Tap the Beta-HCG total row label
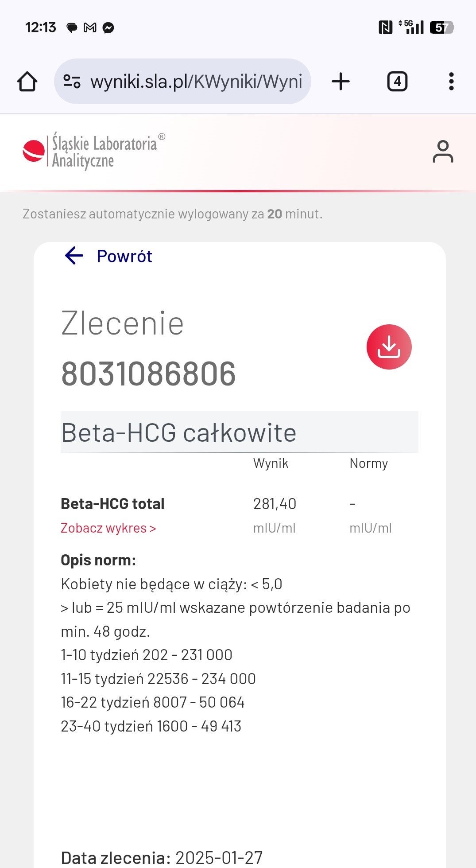 (112, 504)
